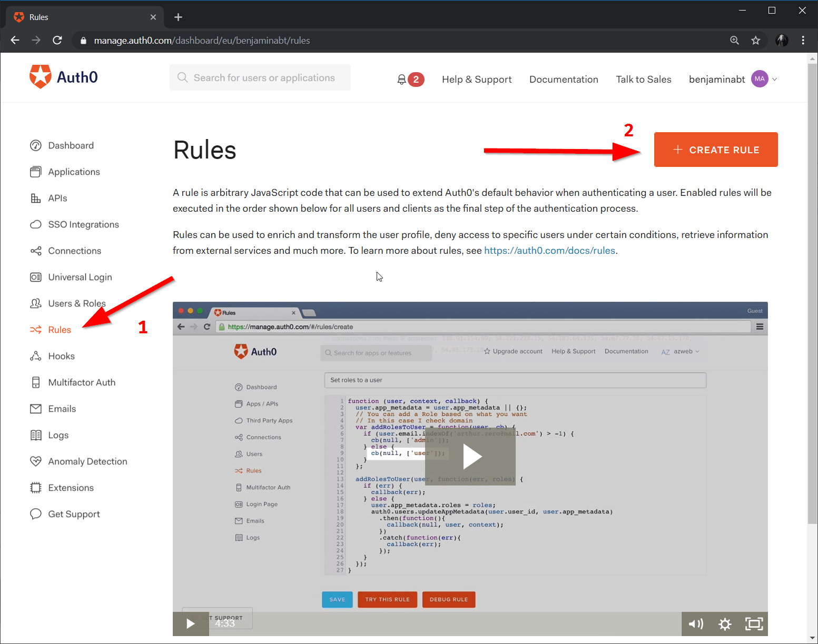
Task: Mute the embedded video audio
Action: (696, 624)
